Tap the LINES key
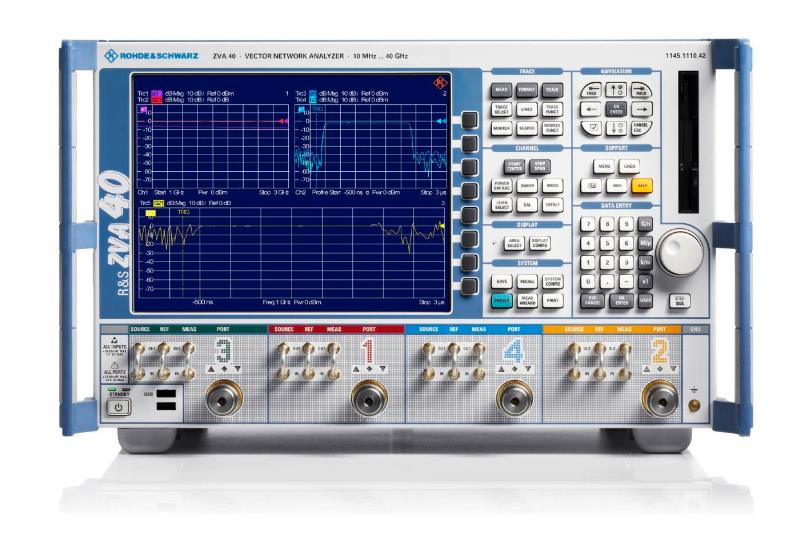 (527, 109)
